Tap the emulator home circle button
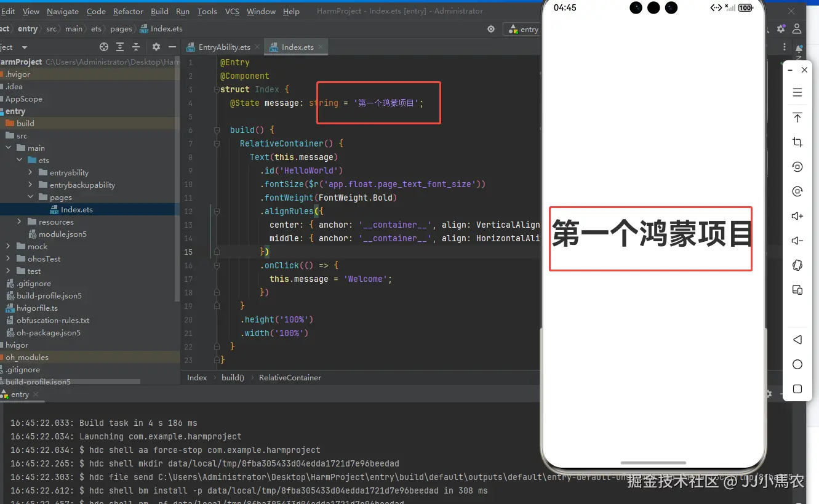The width and height of the screenshot is (819, 504). (x=797, y=364)
